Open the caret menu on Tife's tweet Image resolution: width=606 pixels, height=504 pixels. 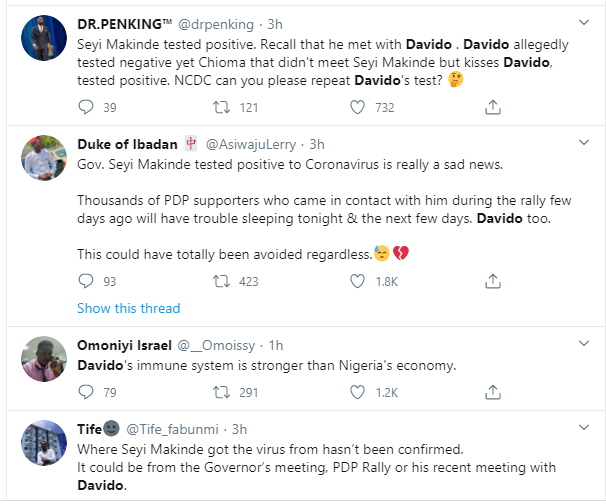click(x=584, y=427)
